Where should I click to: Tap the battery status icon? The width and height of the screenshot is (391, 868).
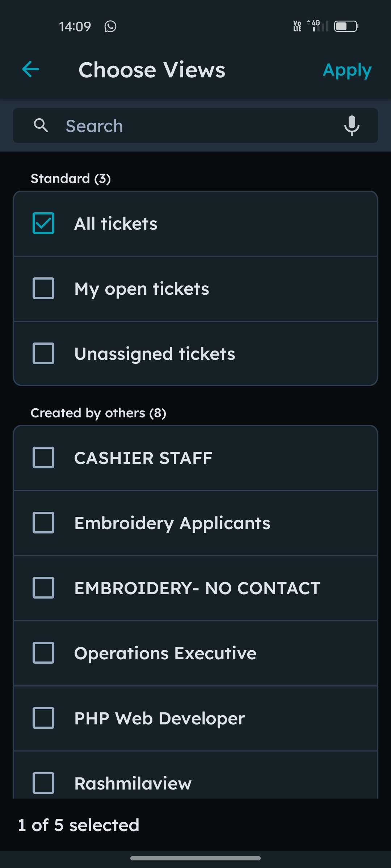[346, 26]
